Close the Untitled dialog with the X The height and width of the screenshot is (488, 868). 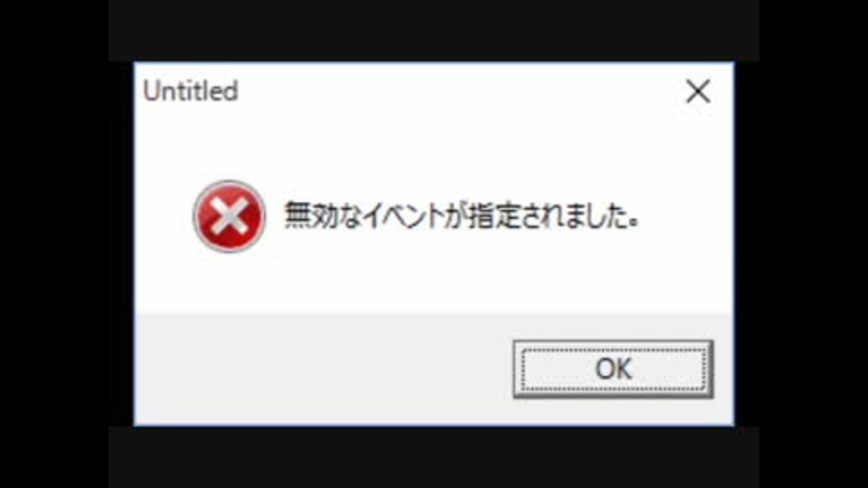pyautogui.click(x=698, y=90)
